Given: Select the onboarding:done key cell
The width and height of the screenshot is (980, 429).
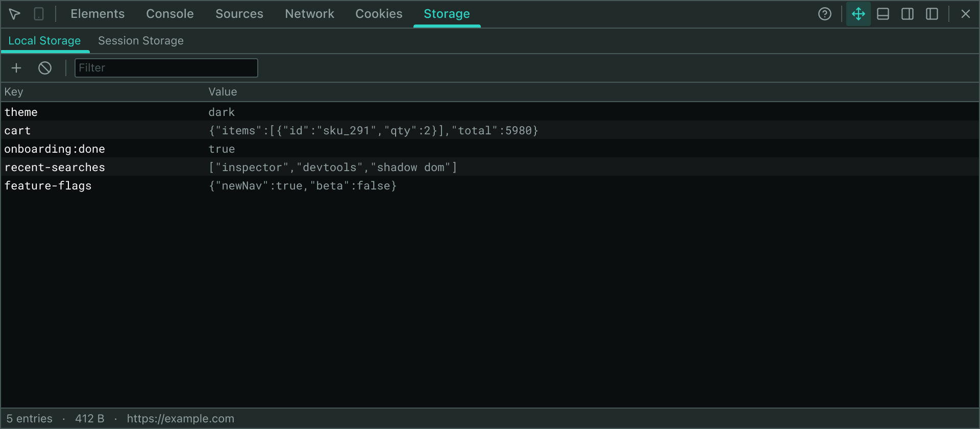Looking at the screenshot, I should [x=55, y=149].
